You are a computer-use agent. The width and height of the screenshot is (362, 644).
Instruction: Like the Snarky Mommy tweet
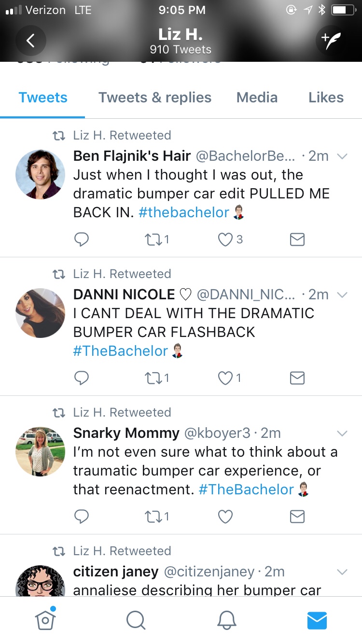pos(225,517)
